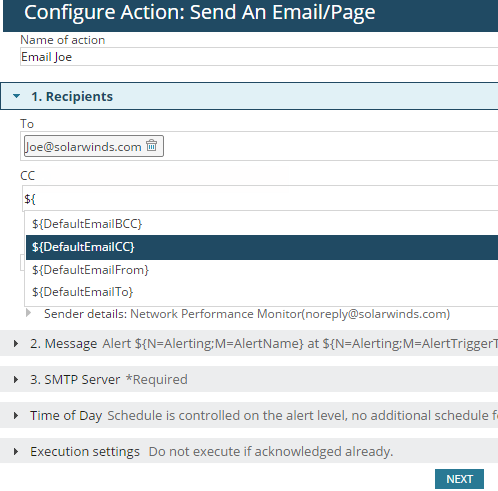Click the NEXT button
The image size is (498, 491).
coord(459,479)
